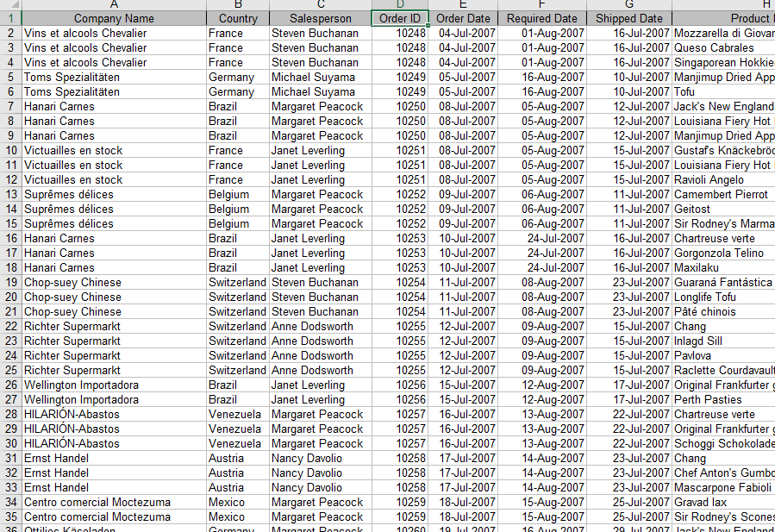Click required date 16-Aug-2007 in row 5
775x532 pixels.
tap(542, 77)
